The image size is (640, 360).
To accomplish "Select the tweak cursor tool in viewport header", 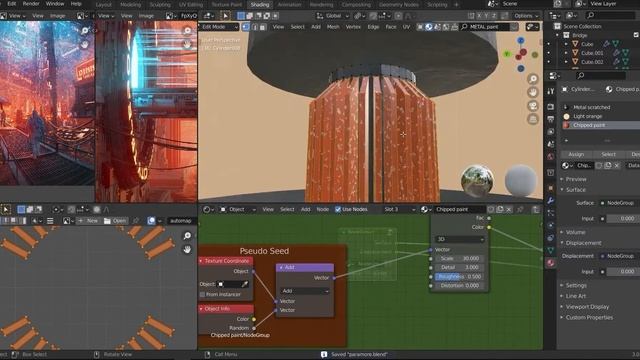I will (225, 16).
